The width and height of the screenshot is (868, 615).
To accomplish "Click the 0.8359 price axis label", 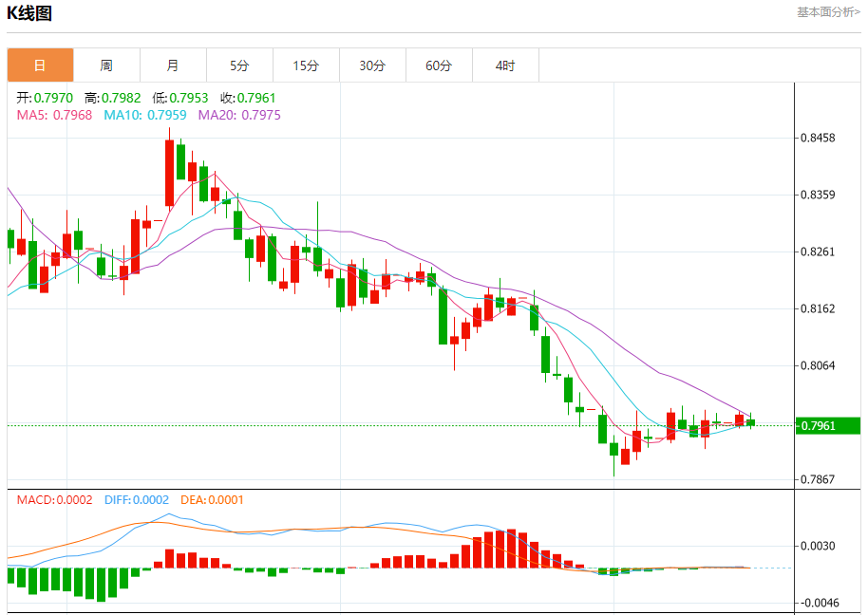I will (x=819, y=195).
